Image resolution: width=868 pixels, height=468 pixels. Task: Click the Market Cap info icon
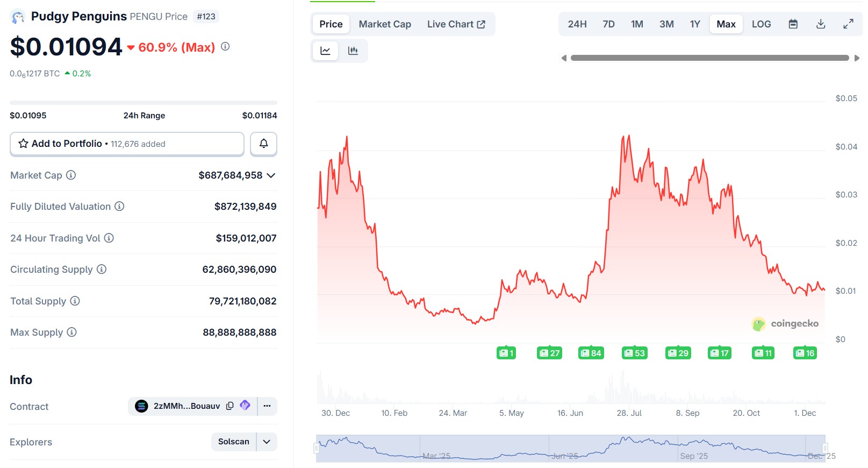pos(71,175)
